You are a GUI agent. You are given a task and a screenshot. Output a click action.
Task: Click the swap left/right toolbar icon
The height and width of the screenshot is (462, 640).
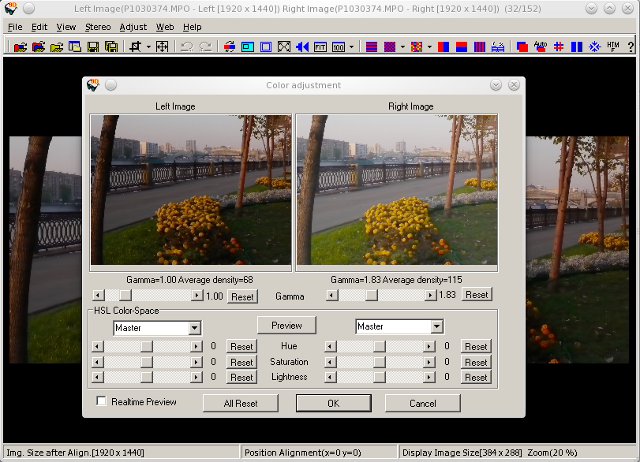click(x=229, y=47)
